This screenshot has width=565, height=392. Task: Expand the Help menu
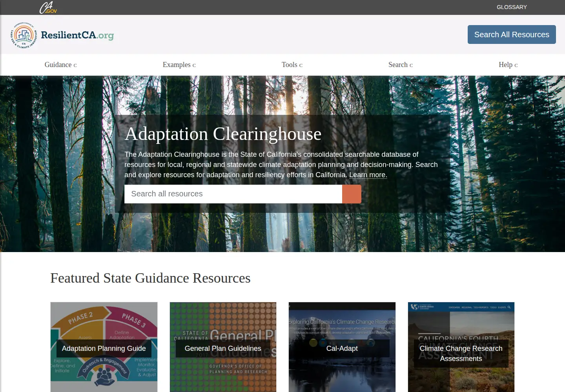coord(508,65)
